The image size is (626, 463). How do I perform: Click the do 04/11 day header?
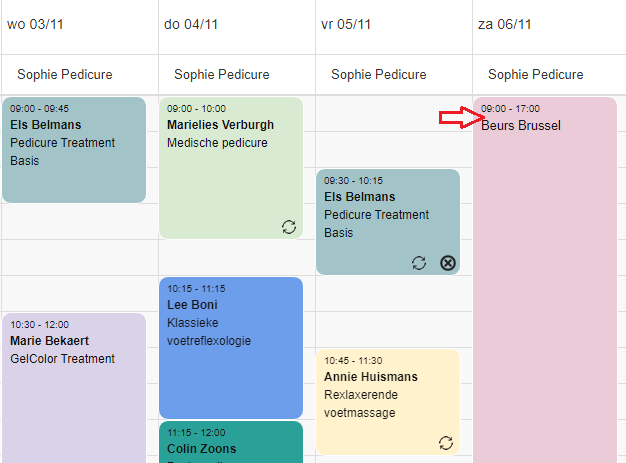tap(191, 24)
